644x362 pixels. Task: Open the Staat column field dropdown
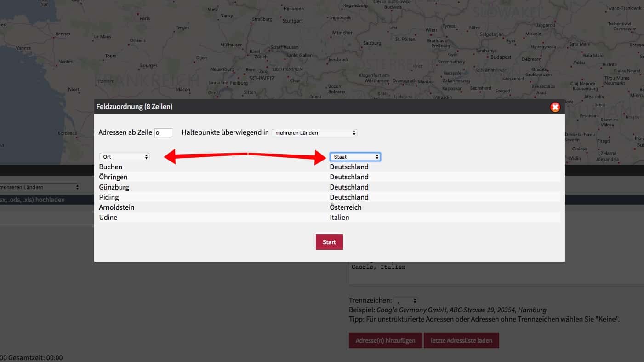pos(355,157)
